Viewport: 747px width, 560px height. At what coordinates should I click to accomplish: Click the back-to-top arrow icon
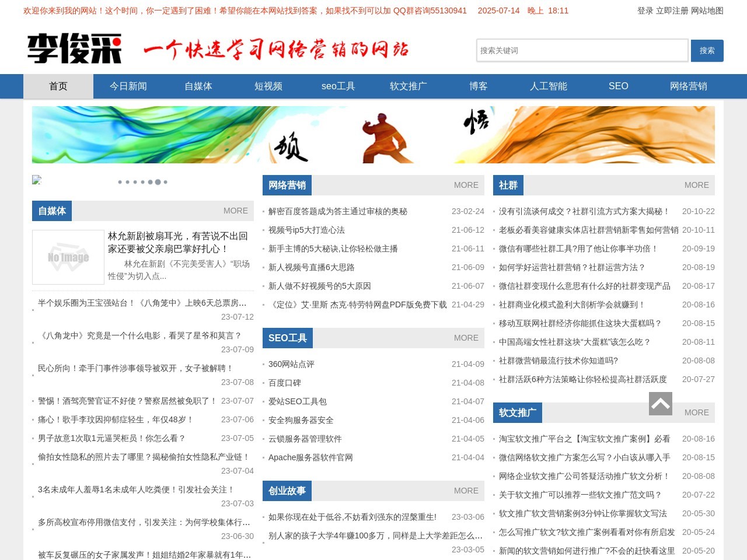click(x=661, y=403)
